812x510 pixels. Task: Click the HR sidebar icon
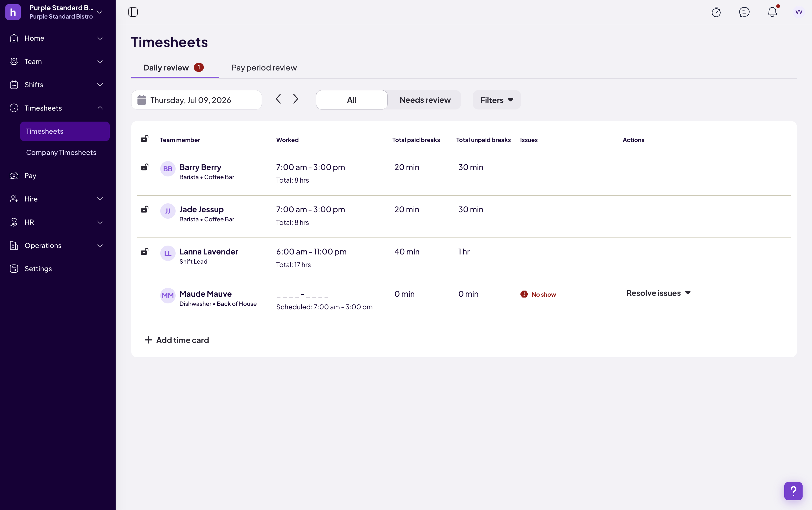(14, 222)
